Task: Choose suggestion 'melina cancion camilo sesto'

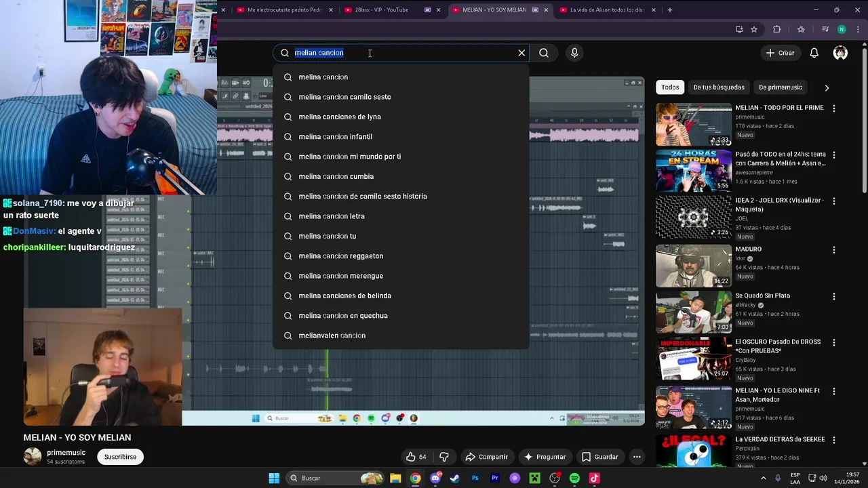Action: [x=401, y=97]
